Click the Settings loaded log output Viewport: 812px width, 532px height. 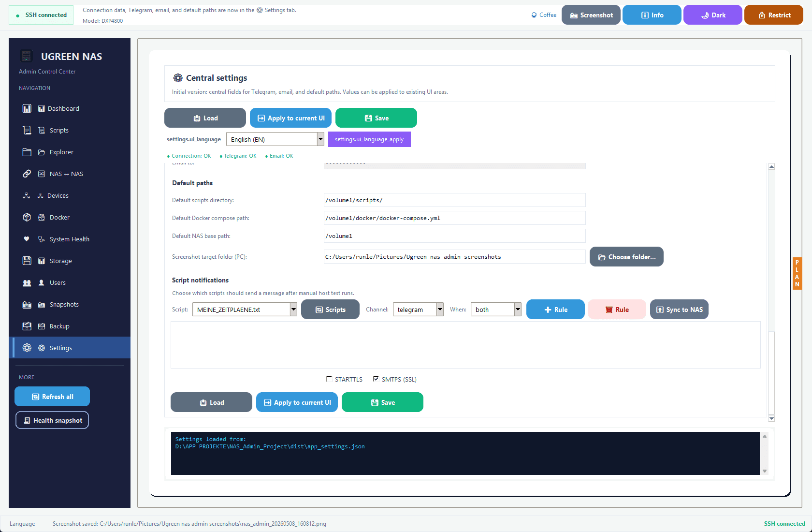[x=465, y=453]
